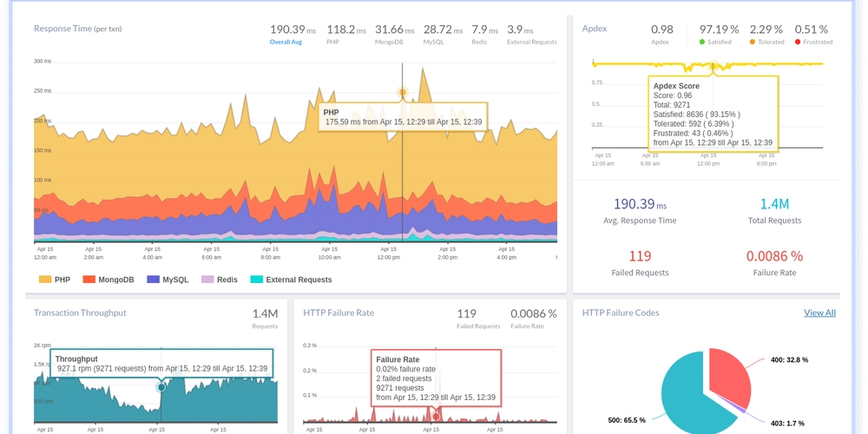Click the 118.2 ms PHP value
Screen dimensions: 868x434
(x=346, y=30)
